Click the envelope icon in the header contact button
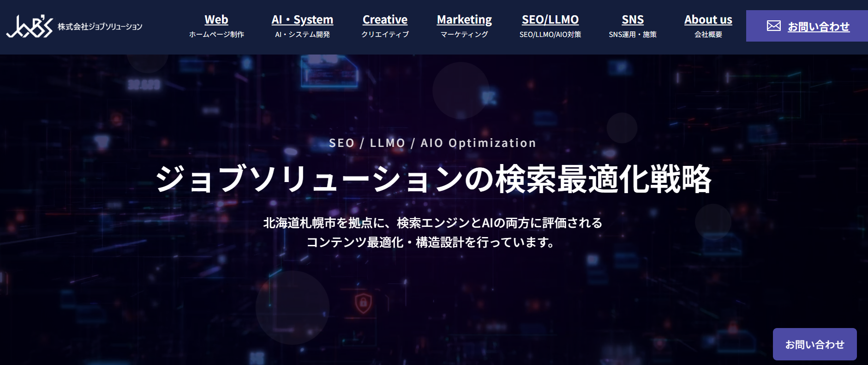The image size is (868, 365). point(774,26)
